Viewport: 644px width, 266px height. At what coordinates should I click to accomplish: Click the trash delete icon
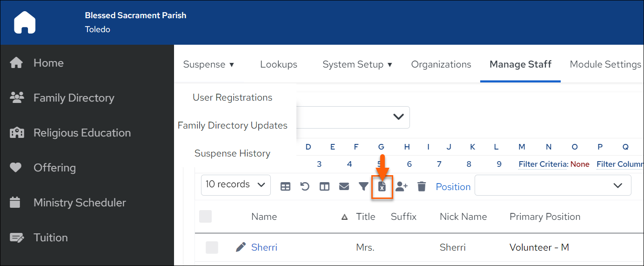coord(422,186)
